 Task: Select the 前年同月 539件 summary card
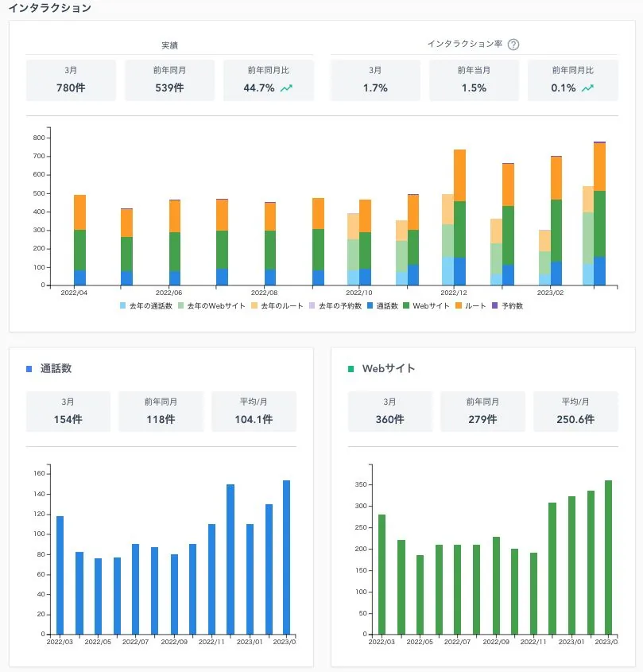pos(169,80)
